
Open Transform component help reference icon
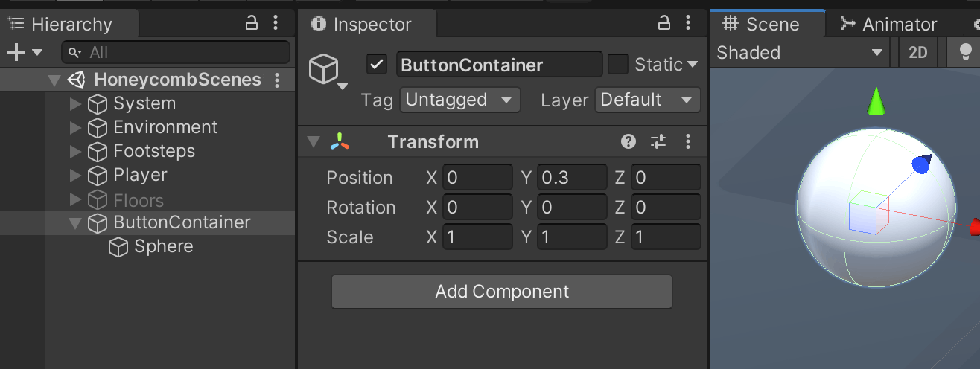click(629, 141)
